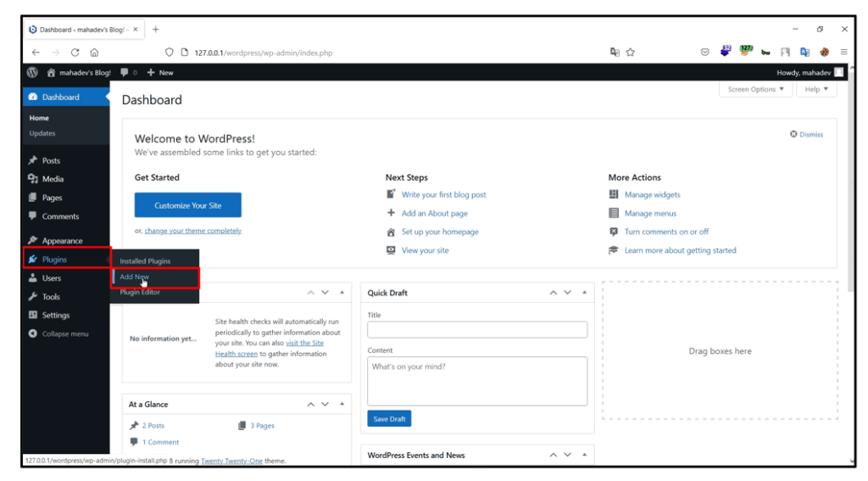Open the 3 Pages link
Image resolution: width=868 pixels, height=481 pixels.
click(x=262, y=426)
